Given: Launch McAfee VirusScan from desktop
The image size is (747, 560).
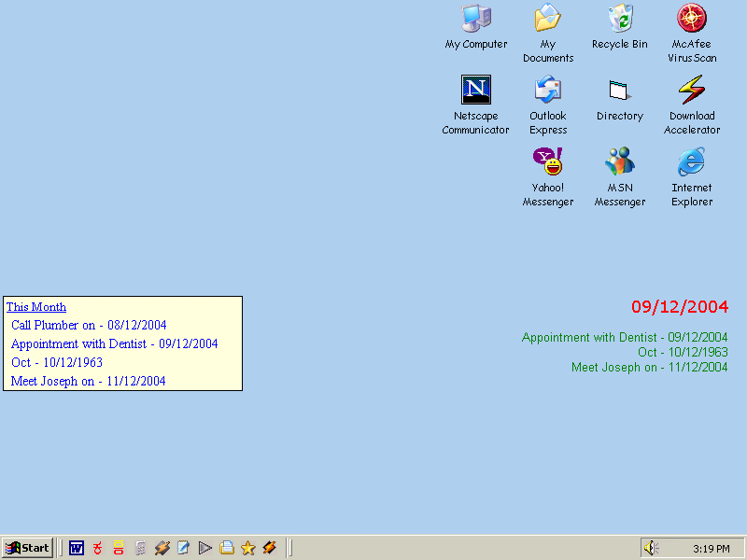Looking at the screenshot, I should pos(692,19).
